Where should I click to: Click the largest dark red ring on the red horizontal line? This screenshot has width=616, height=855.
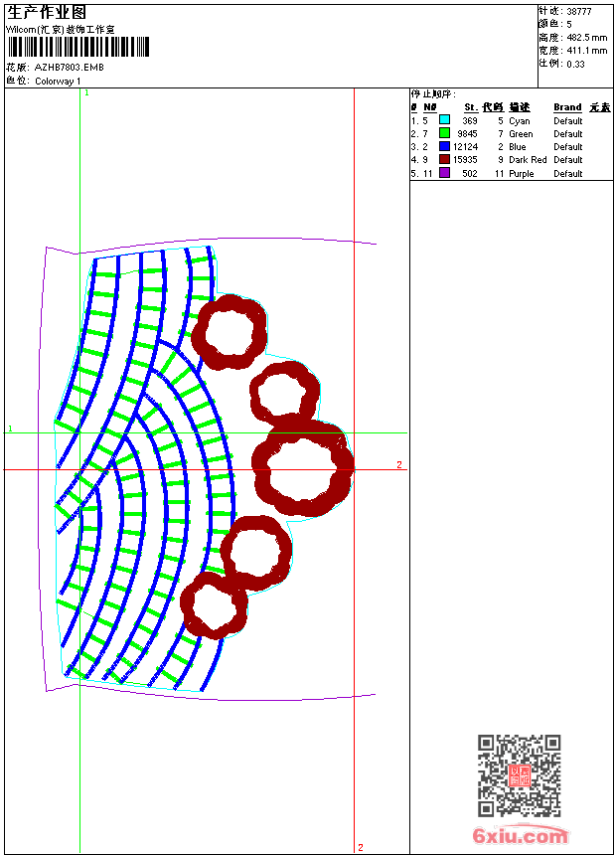[303, 466]
